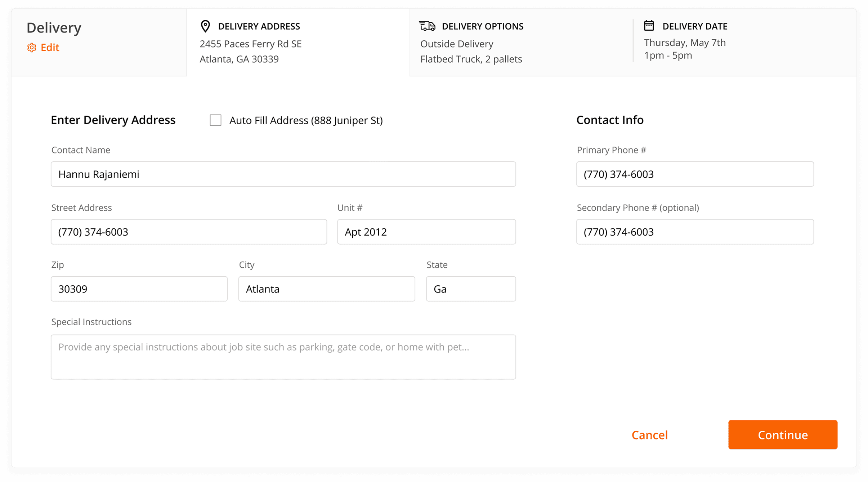The width and height of the screenshot is (868, 482).
Task: Select the Primary Phone # field
Action: click(695, 174)
